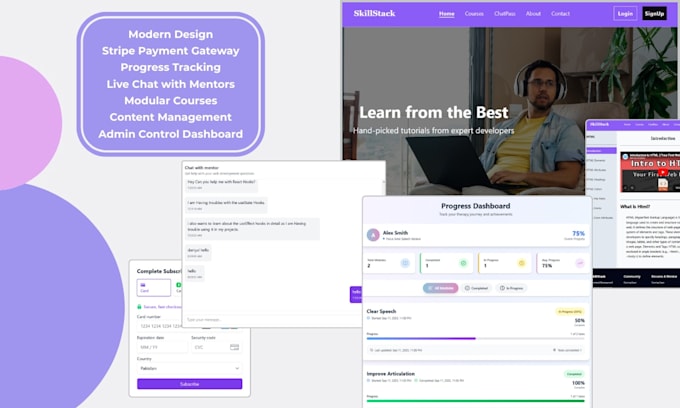Click the In Progress stat card clock icon

click(x=522, y=263)
